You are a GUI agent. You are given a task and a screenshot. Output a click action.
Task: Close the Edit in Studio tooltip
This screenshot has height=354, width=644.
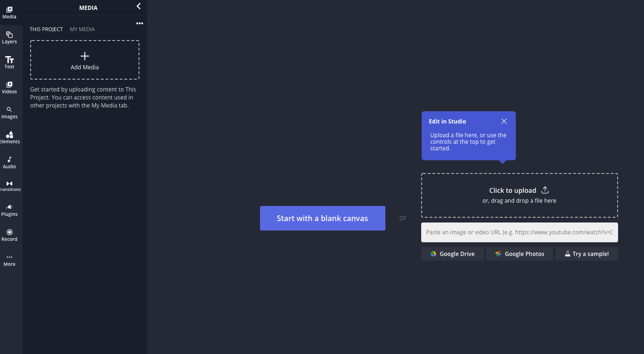point(504,121)
